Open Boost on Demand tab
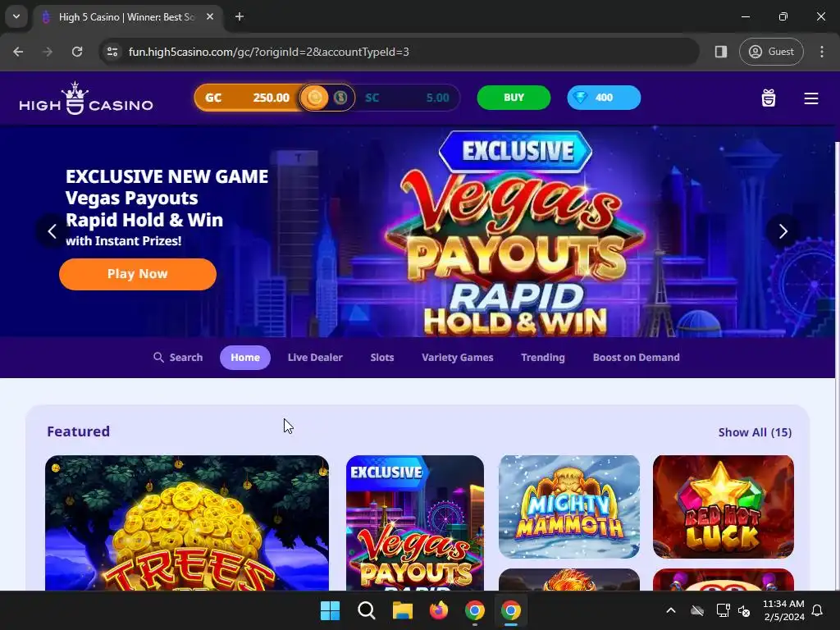The height and width of the screenshot is (630, 840). 636,358
